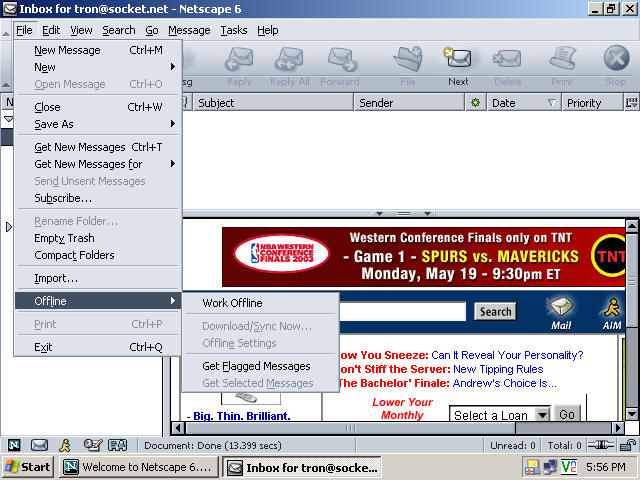
Task: Click the Go button next to loan selector
Action: 567,414
